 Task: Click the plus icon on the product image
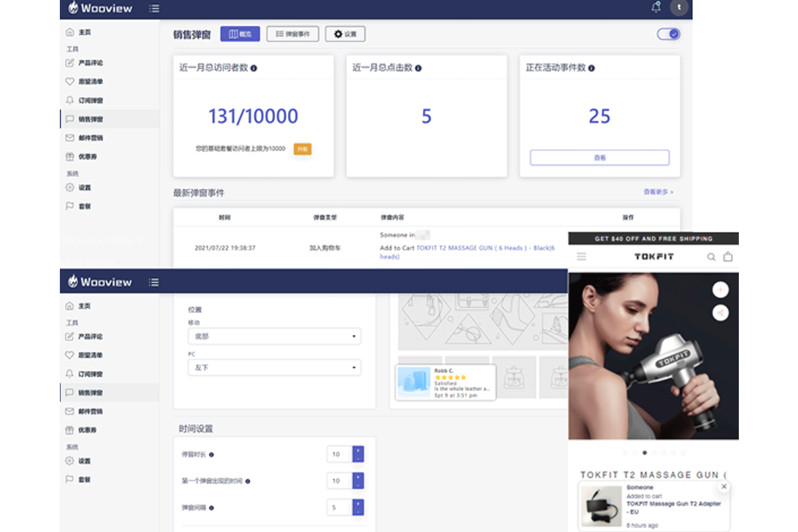pyautogui.click(x=720, y=289)
